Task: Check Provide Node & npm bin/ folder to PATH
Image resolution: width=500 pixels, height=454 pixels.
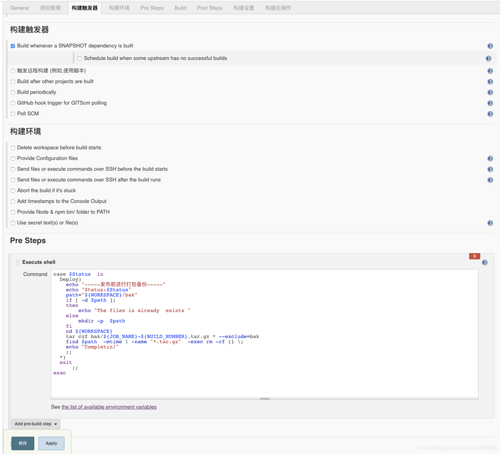Action: click(13, 212)
